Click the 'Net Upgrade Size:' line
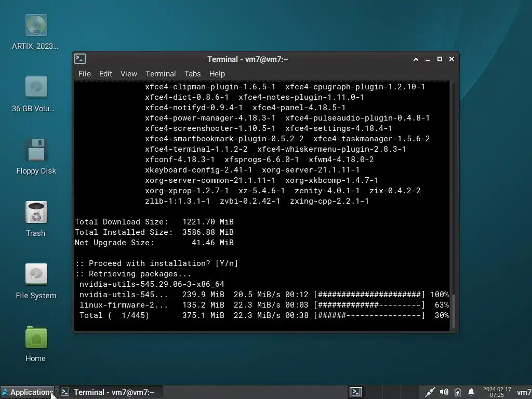 point(154,242)
